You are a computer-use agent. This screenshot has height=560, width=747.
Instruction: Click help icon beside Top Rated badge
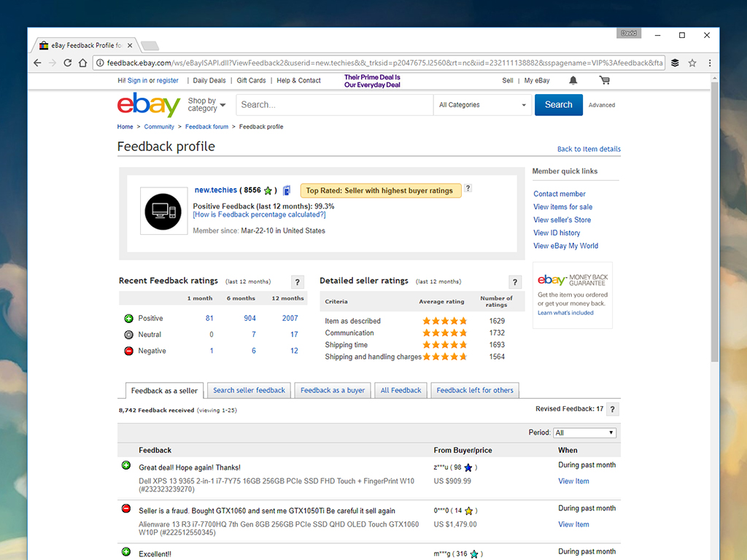click(x=468, y=188)
